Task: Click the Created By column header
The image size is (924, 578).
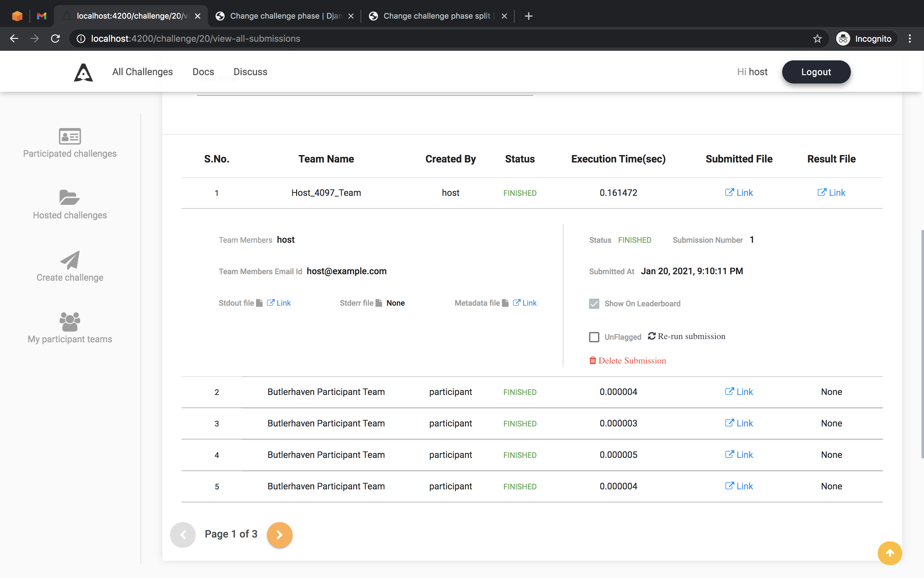Action: click(450, 159)
